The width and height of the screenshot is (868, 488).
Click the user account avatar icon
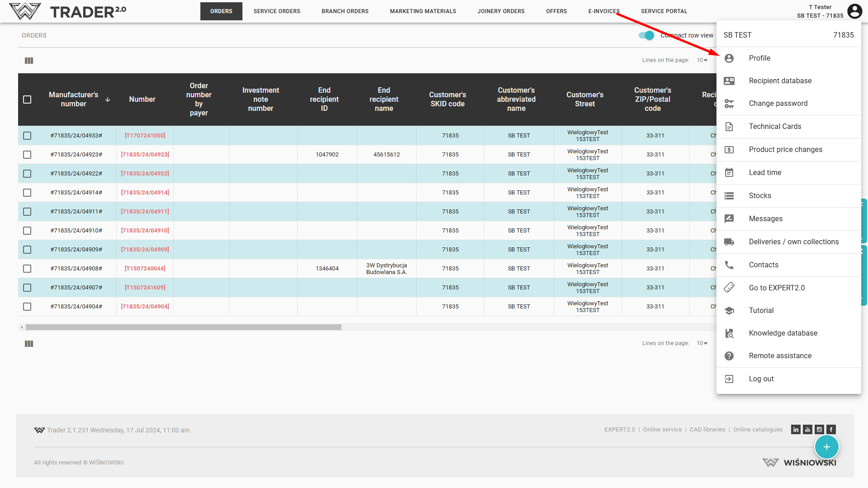pos(854,11)
